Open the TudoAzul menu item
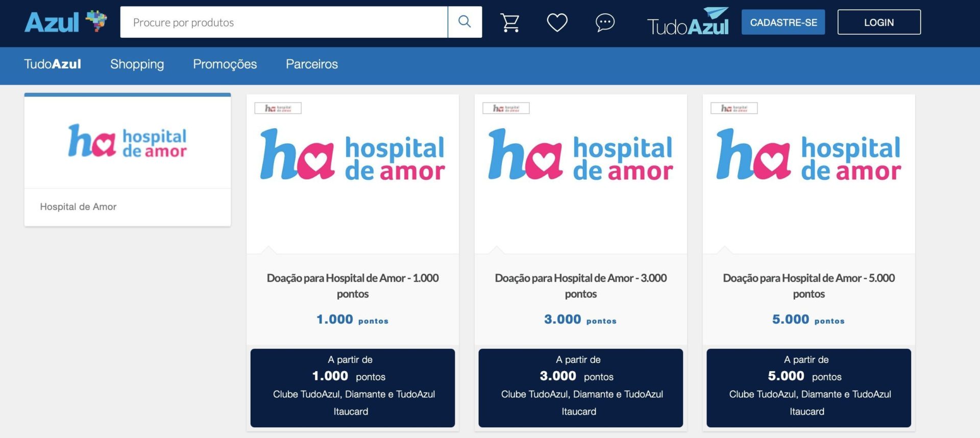The height and width of the screenshot is (438, 980). pyautogui.click(x=53, y=64)
